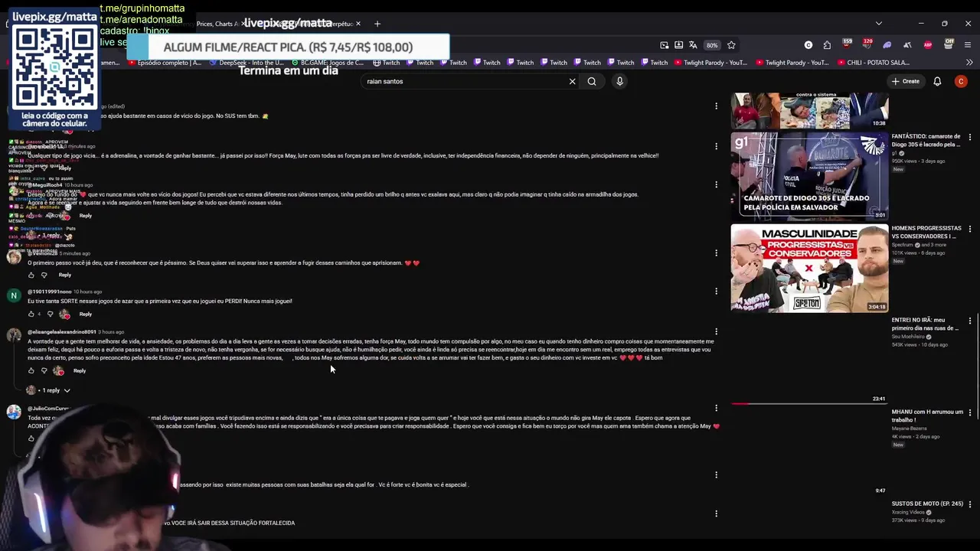Screen dimensions: 980x551
Task: Open options for SUSTOS DE MOTO video
Action: pyautogui.click(x=970, y=504)
